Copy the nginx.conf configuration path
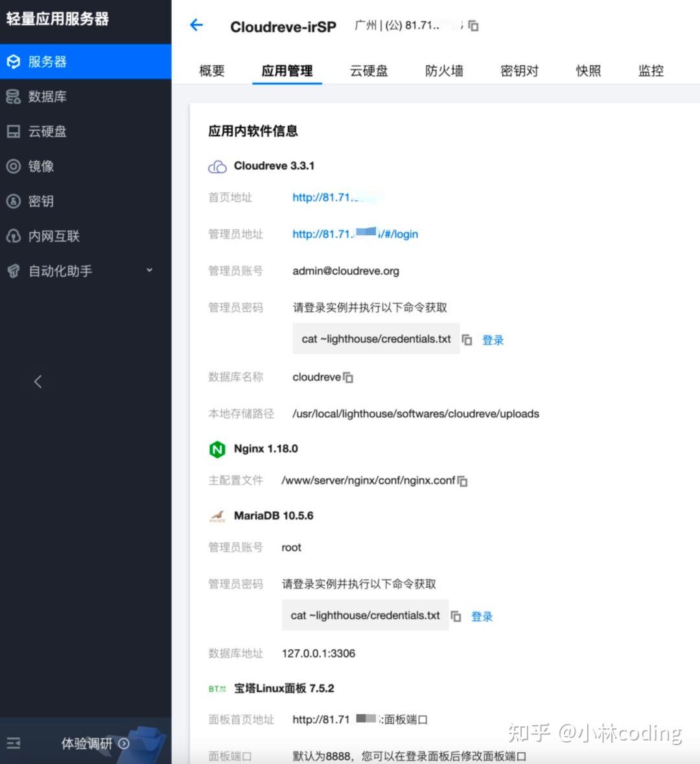This screenshot has height=764, width=700. [461, 480]
